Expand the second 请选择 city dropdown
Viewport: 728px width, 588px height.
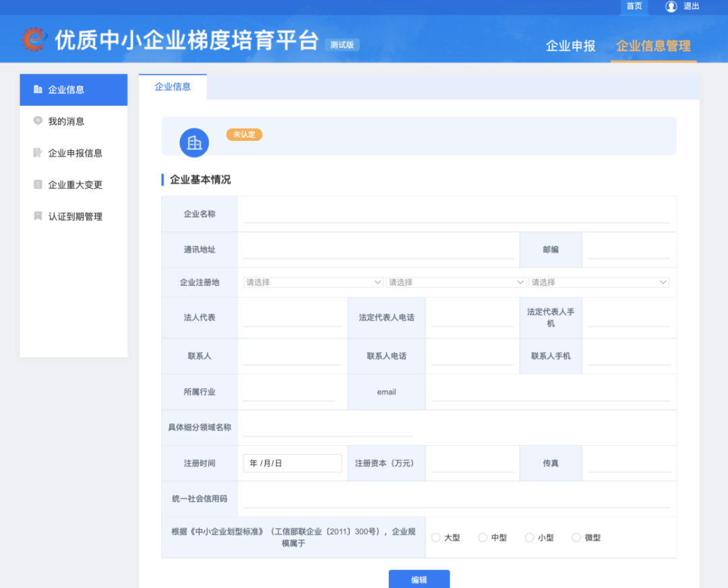[x=456, y=282]
